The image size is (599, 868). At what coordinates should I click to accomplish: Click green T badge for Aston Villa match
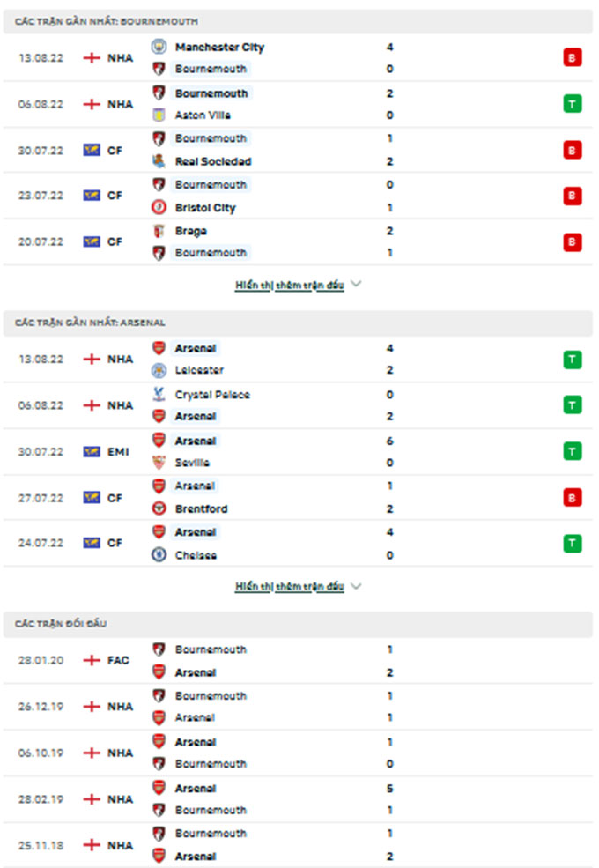(x=573, y=104)
